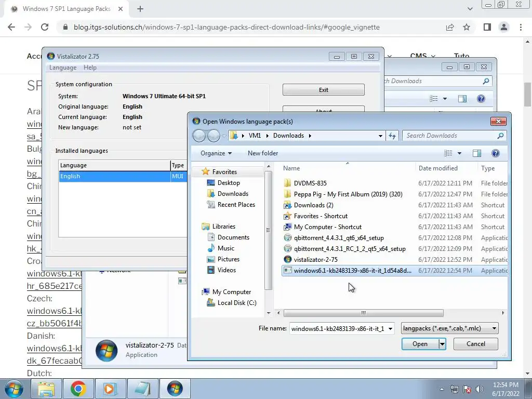The height and width of the screenshot is (399, 532).
Task: Open the Chrome profile avatar menu
Action: pyautogui.click(x=504, y=27)
